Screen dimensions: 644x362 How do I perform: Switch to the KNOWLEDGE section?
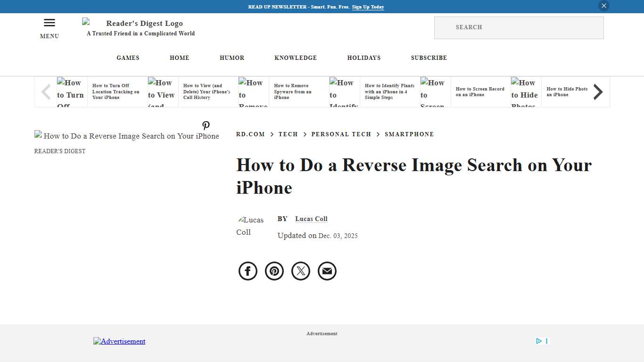(296, 58)
